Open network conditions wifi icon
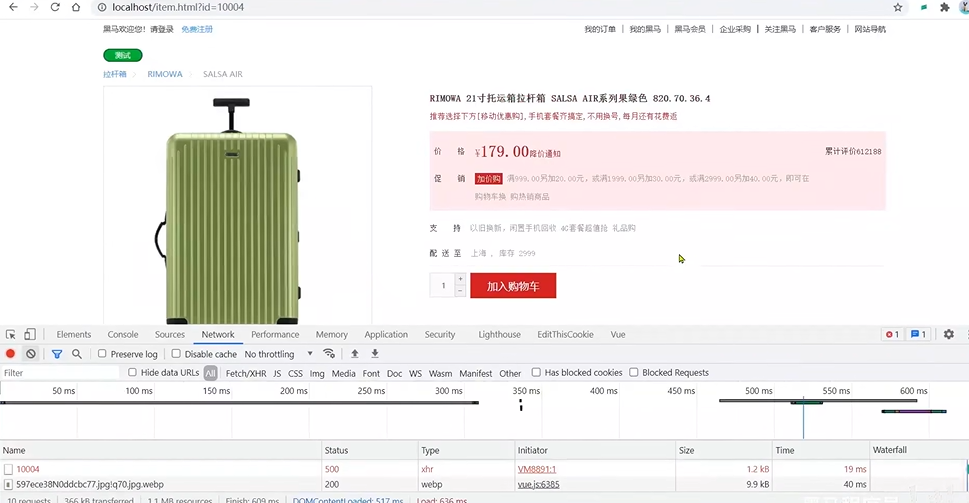Viewport: 969px width, 503px height. (329, 353)
